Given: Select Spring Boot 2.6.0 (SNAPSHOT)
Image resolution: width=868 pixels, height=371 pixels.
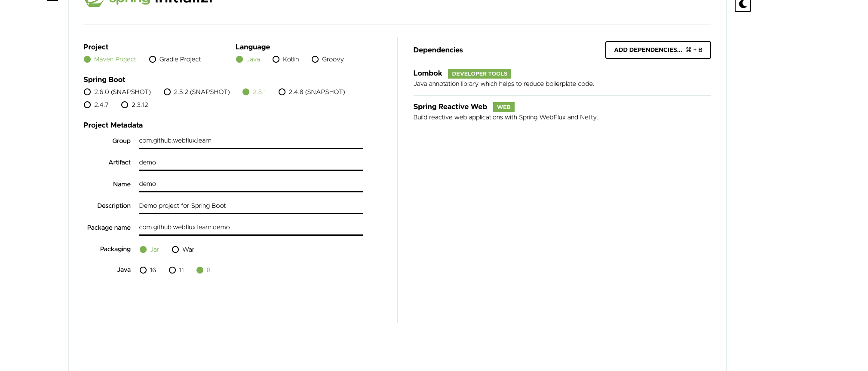Looking at the screenshot, I should pos(117,92).
